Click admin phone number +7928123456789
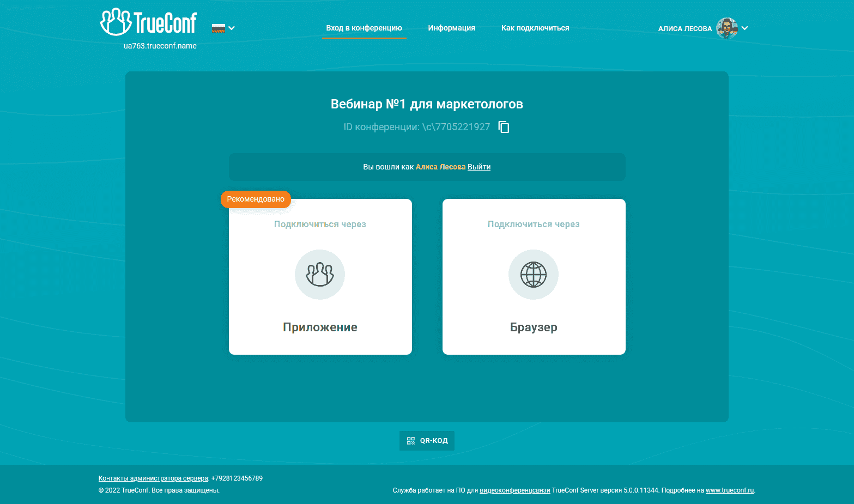Viewport: 854px width, 504px height. click(237, 478)
